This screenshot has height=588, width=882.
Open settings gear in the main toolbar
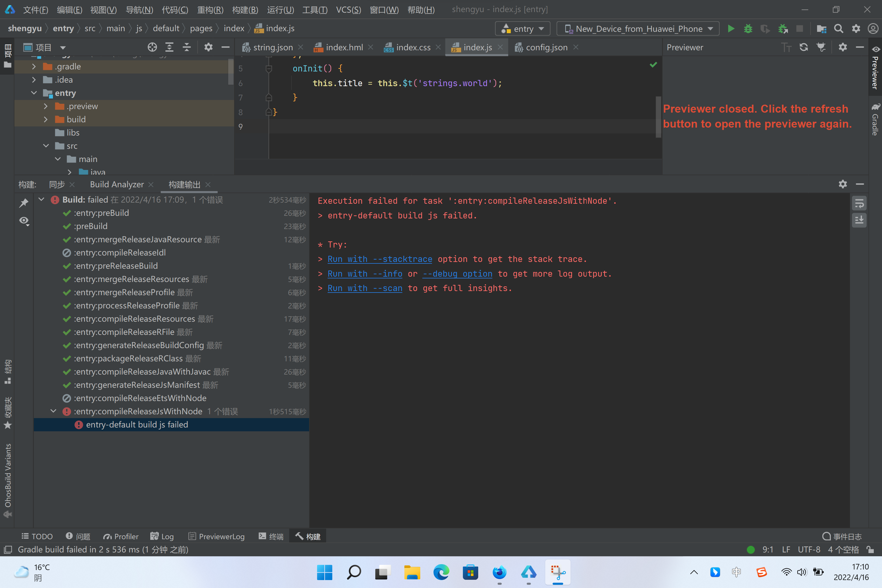pyautogui.click(x=856, y=29)
